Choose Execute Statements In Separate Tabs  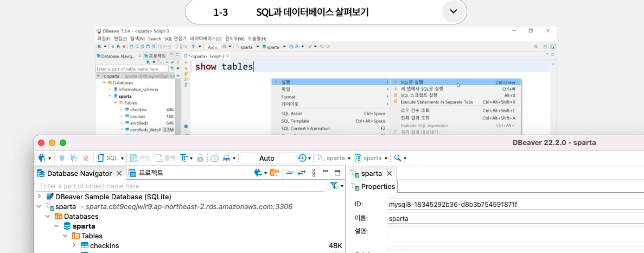click(x=456, y=102)
